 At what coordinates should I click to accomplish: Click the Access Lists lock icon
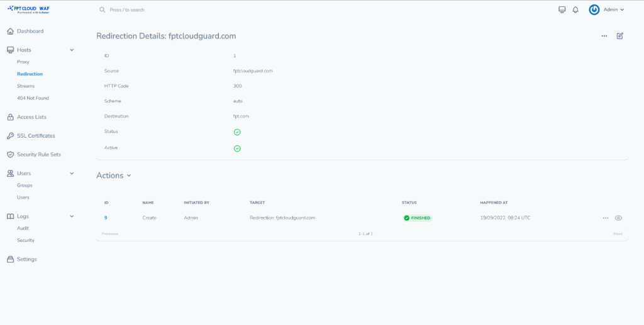[x=11, y=117]
